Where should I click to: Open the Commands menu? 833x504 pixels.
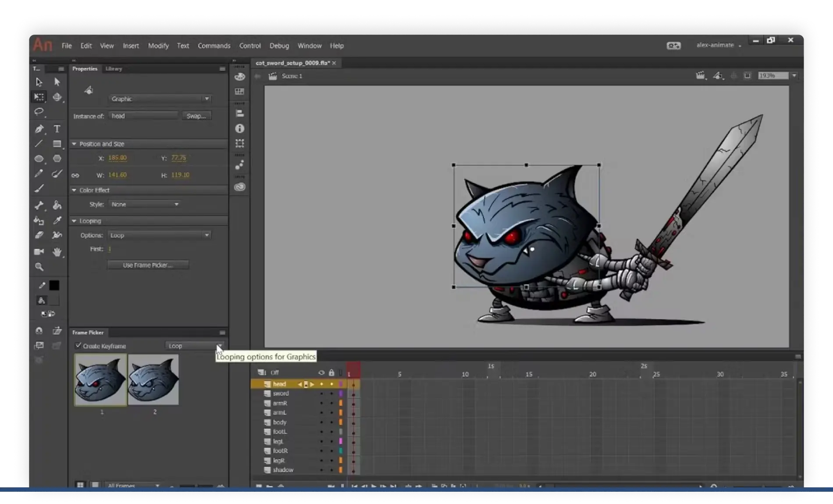click(214, 46)
